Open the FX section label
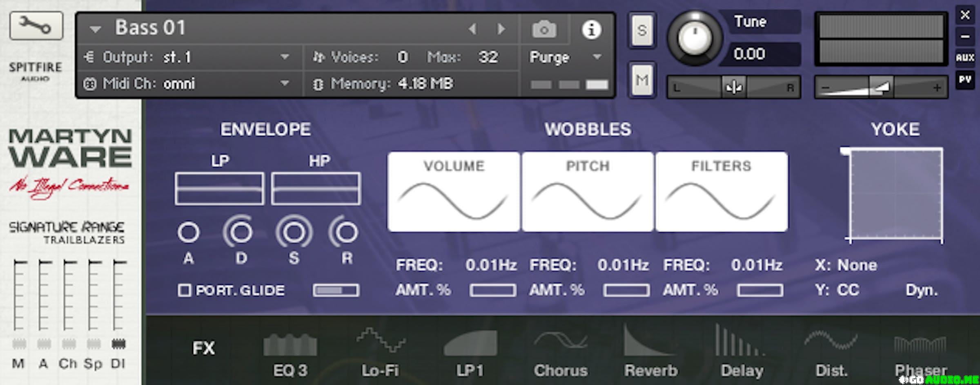Image resolution: width=980 pixels, height=385 pixels. pos(203,348)
